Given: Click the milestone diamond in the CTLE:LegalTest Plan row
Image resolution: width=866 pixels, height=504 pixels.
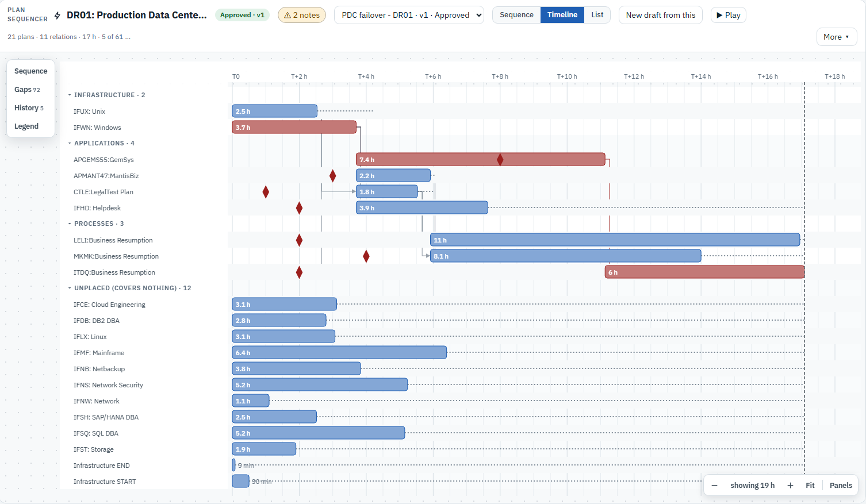Looking at the screenshot, I should click(x=266, y=192).
